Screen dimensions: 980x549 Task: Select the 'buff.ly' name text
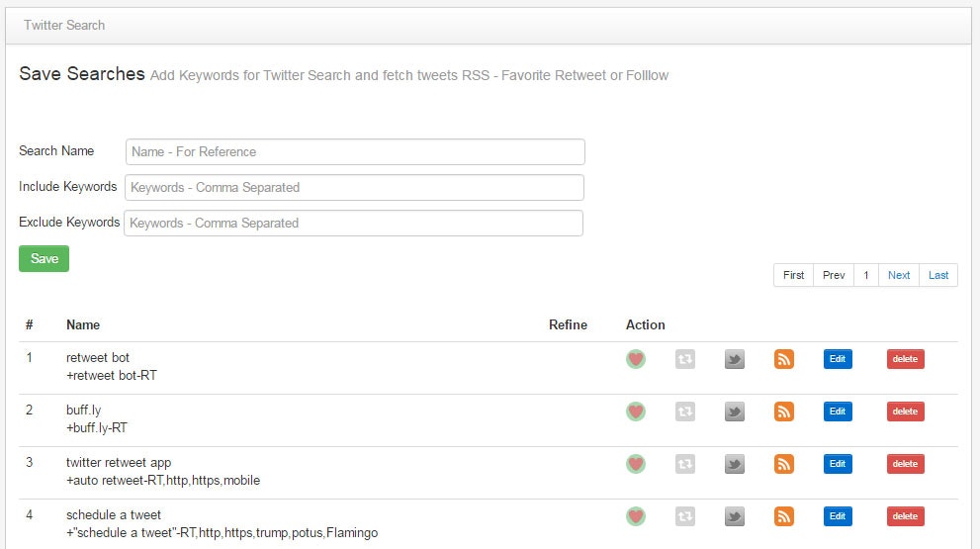84,411
